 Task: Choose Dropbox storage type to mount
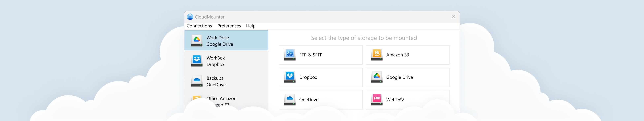click(321, 77)
